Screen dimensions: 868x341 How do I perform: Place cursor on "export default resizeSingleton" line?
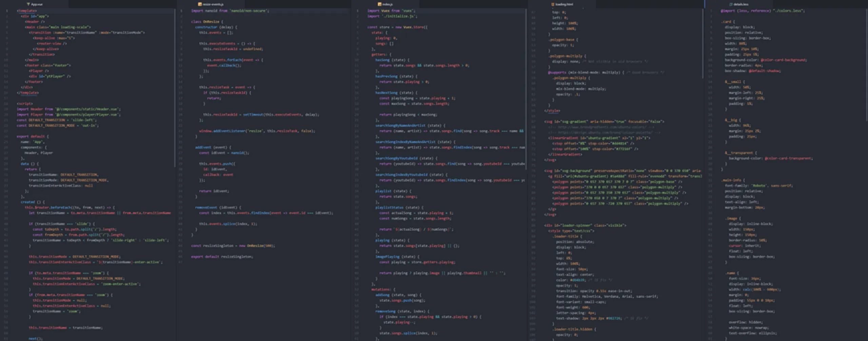pos(222,257)
